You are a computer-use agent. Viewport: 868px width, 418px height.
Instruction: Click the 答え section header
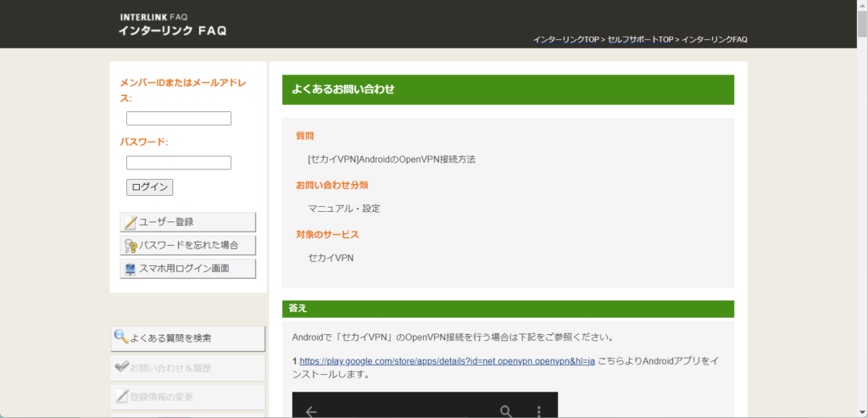(509, 309)
